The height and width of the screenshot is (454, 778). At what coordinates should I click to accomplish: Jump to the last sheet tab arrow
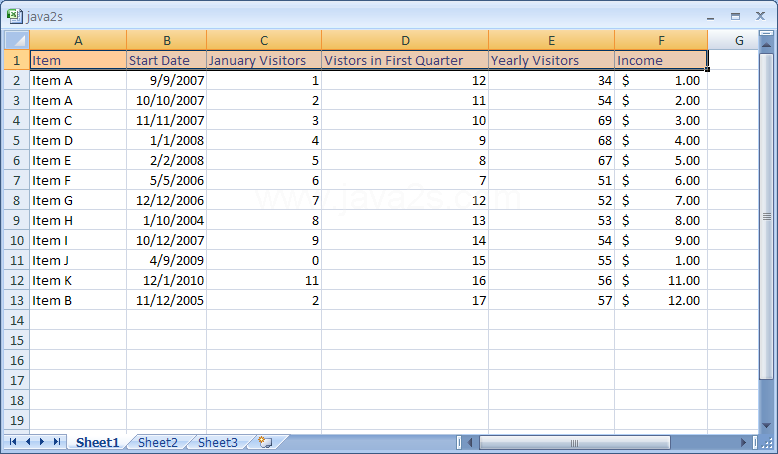57,442
